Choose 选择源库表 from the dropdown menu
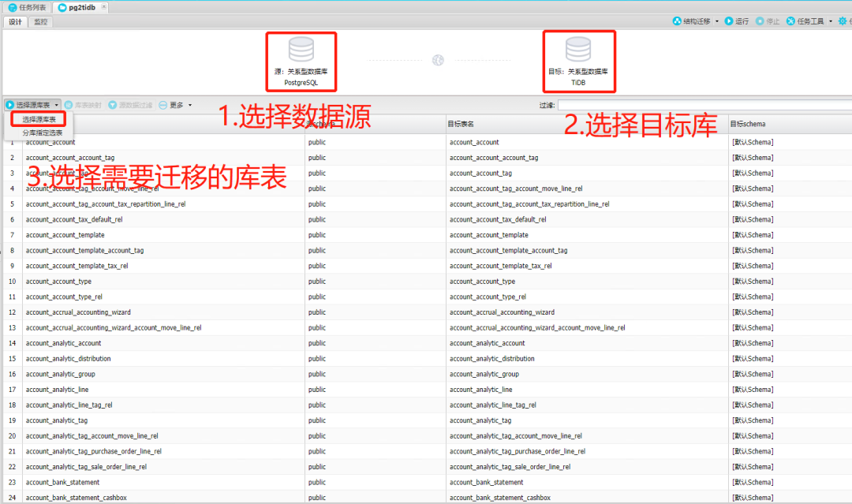This screenshot has height=504, width=852. point(39,119)
